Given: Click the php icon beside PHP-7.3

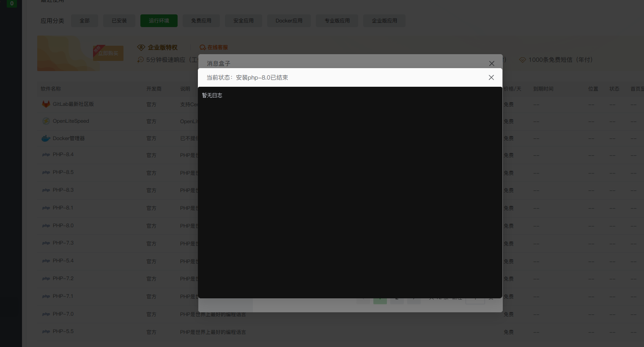Looking at the screenshot, I should click(46, 243).
